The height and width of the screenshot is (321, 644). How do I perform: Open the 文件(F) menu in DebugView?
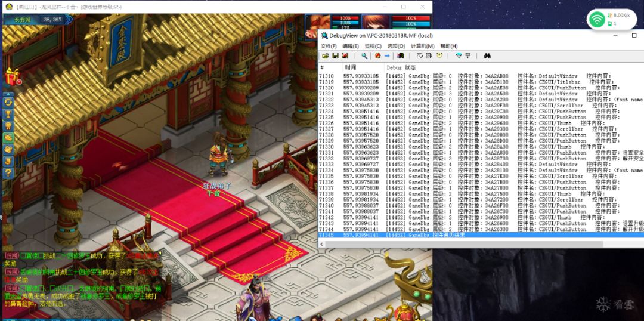pyautogui.click(x=329, y=46)
